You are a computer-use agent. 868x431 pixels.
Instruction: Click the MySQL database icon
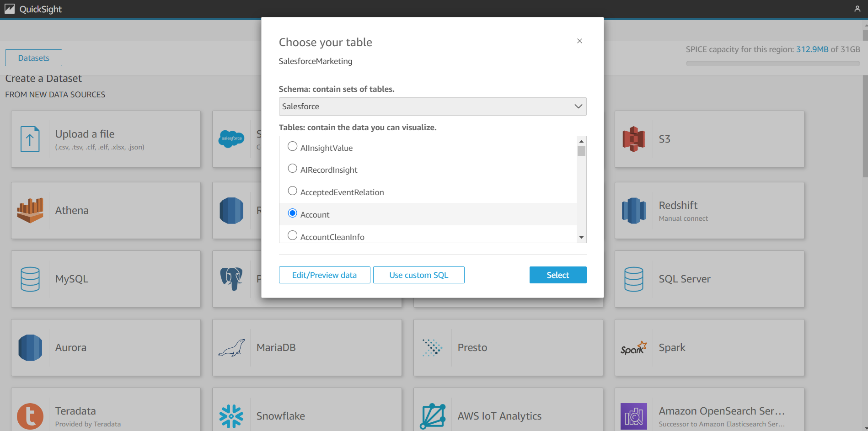[30, 279]
